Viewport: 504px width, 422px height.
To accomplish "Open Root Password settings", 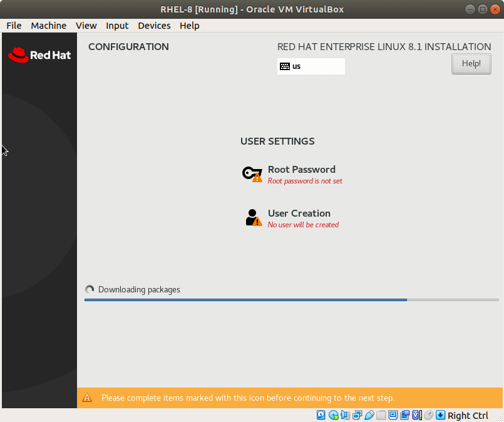I will pos(292,174).
